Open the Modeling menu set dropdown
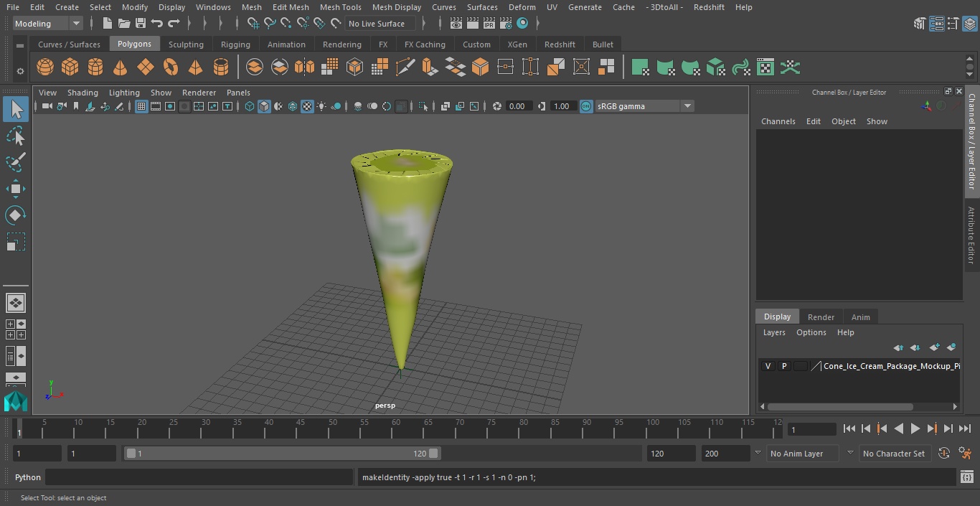Image resolution: width=980 pixels, height=506 pixels. coord(48,24)
